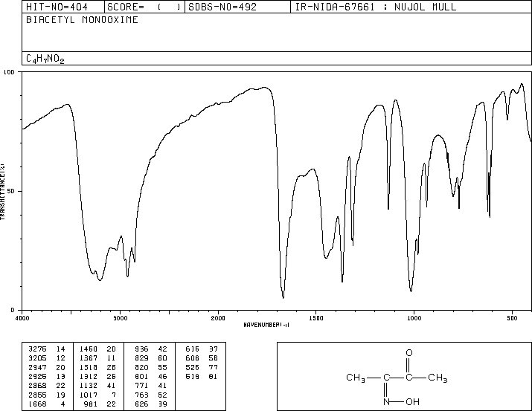Screen dimensions: 532x411
Task: Click the deepest spectrum peak near 1668
Action: coord(283,297)
